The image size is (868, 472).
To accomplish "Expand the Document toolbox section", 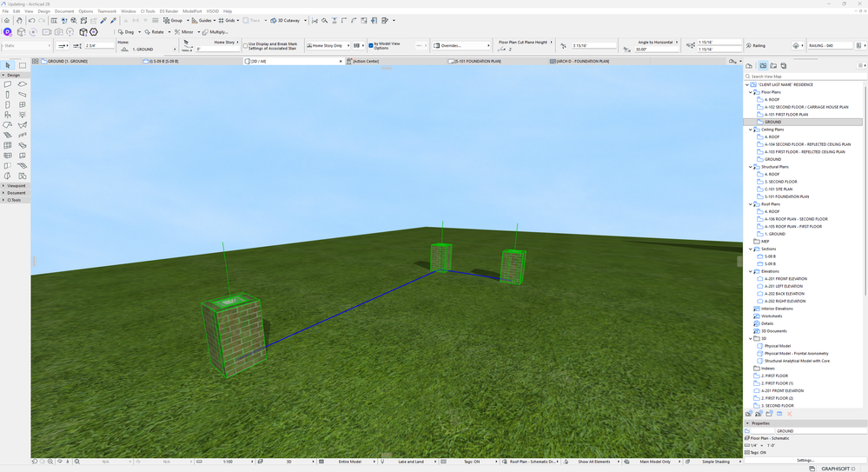I will coord(3,193).
